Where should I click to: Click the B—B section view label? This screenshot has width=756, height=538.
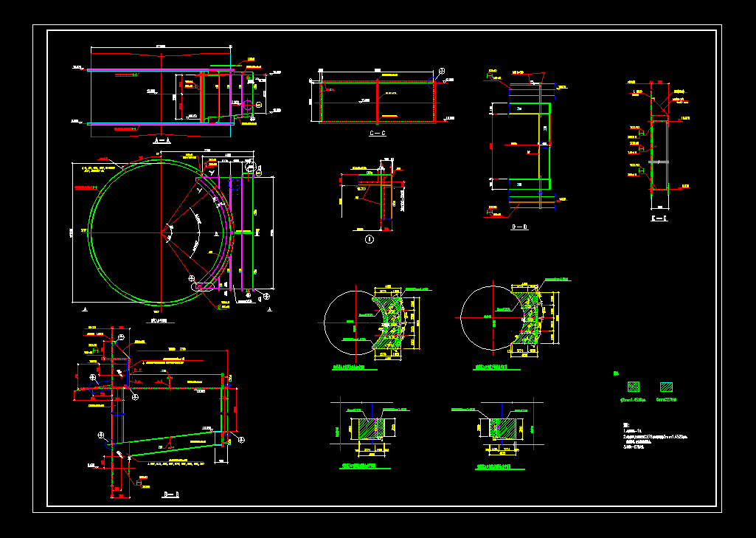[171, 494]
